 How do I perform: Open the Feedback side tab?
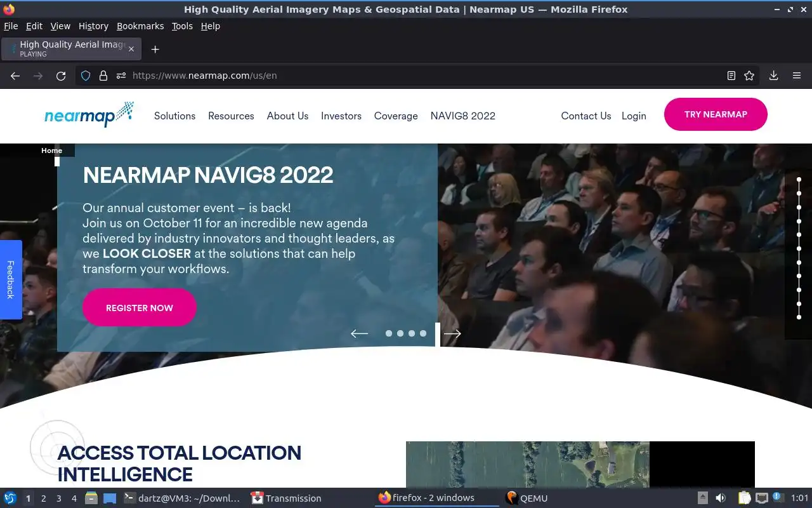click(11, 279)
